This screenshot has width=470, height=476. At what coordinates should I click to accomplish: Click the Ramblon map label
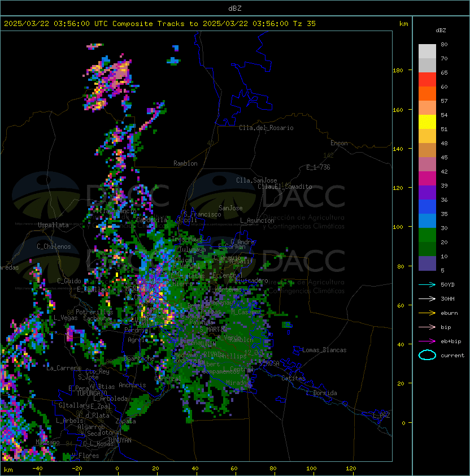[x=185, y=163]
